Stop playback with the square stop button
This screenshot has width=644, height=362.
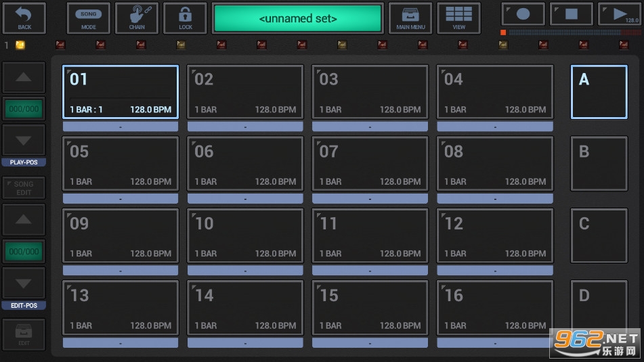click(x=572, y=14)
